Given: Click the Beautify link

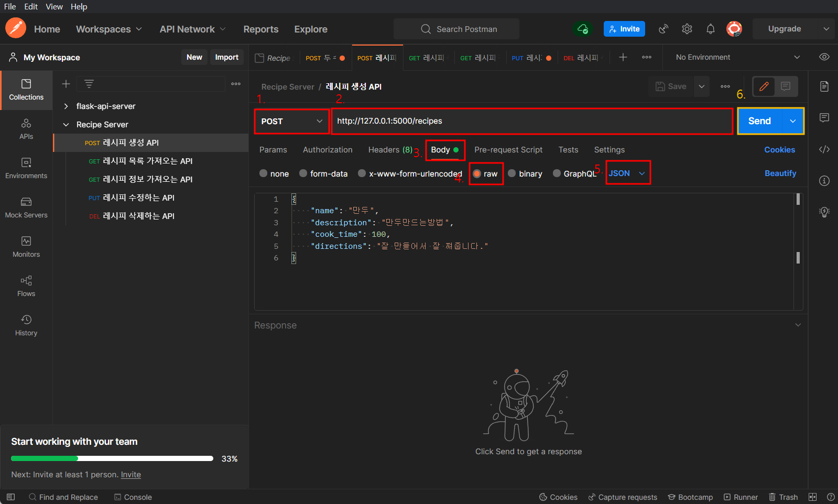Looking at the screenshot, I should [780, 173].
